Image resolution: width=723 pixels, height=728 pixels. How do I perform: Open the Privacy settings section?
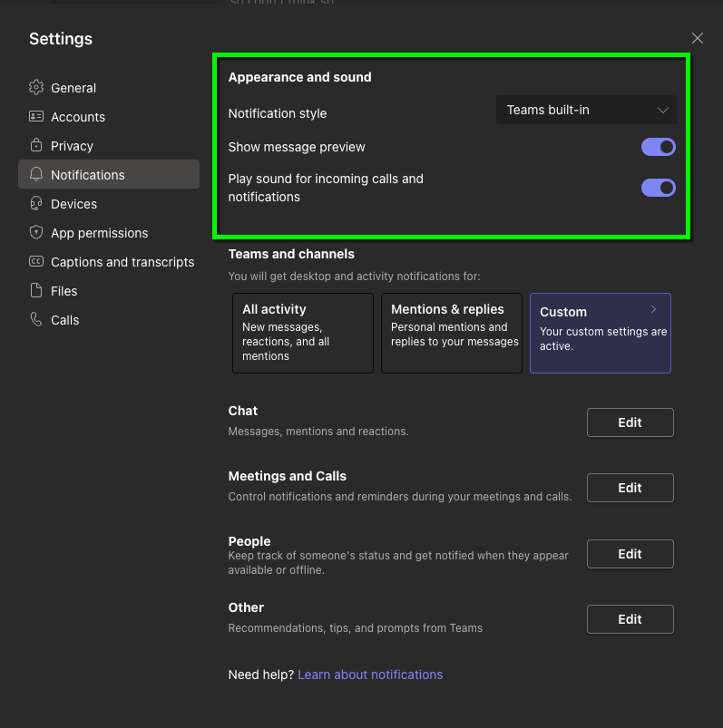point(109,146)
